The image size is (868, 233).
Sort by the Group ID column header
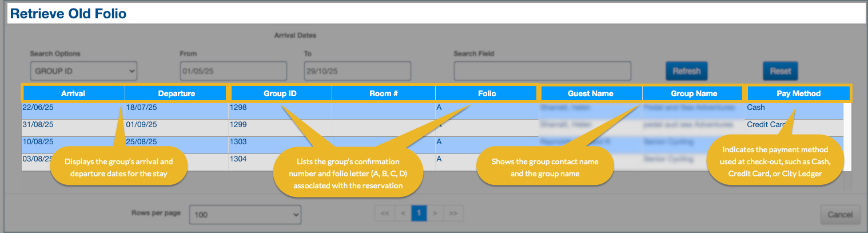tap(280, 93)
